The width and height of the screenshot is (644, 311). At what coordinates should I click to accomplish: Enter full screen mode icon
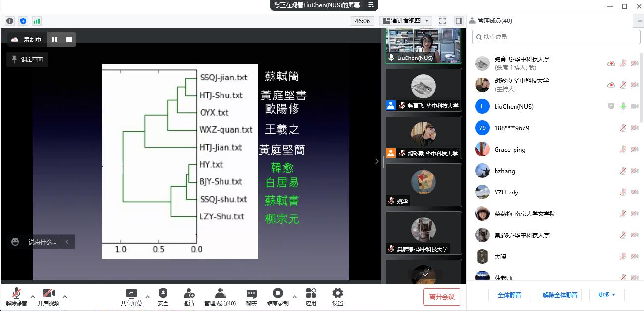pyautogui.click(x=442, y=21)
